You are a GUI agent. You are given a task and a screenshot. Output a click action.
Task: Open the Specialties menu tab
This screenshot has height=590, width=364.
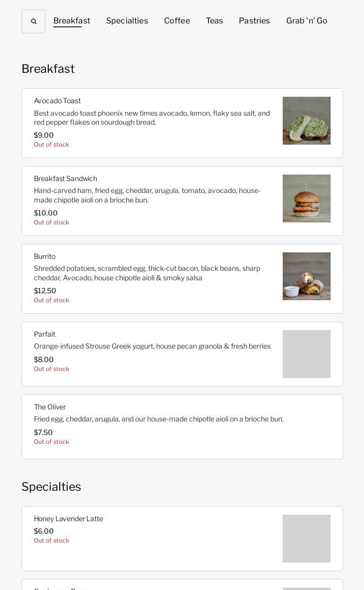(x=127, y=21)
